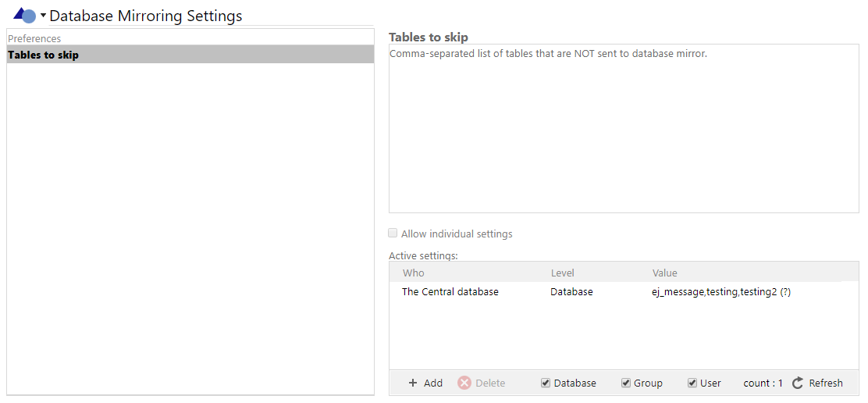
Task: Click inside the Tables to skip description box
Action: coord(624,129)
